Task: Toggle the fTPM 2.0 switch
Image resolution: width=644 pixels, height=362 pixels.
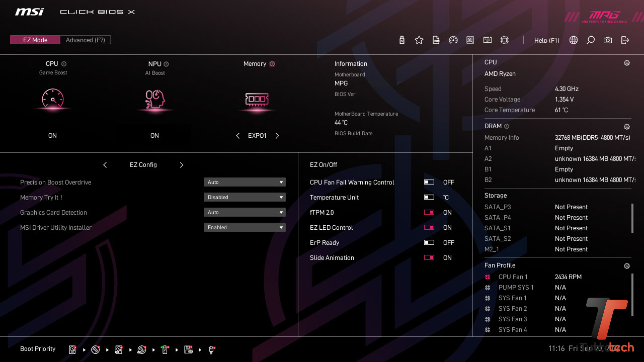Action: pyautogui.click(x=429, y=213)
